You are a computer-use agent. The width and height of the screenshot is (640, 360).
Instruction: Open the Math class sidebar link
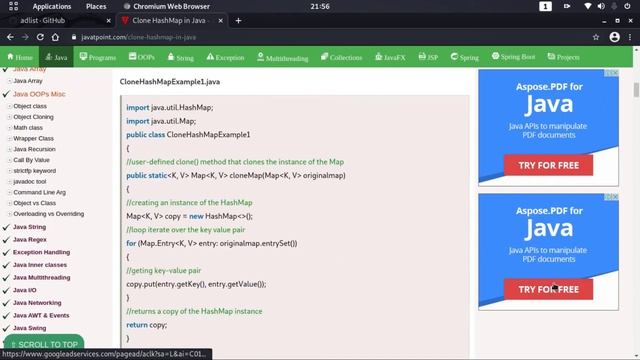28,128
